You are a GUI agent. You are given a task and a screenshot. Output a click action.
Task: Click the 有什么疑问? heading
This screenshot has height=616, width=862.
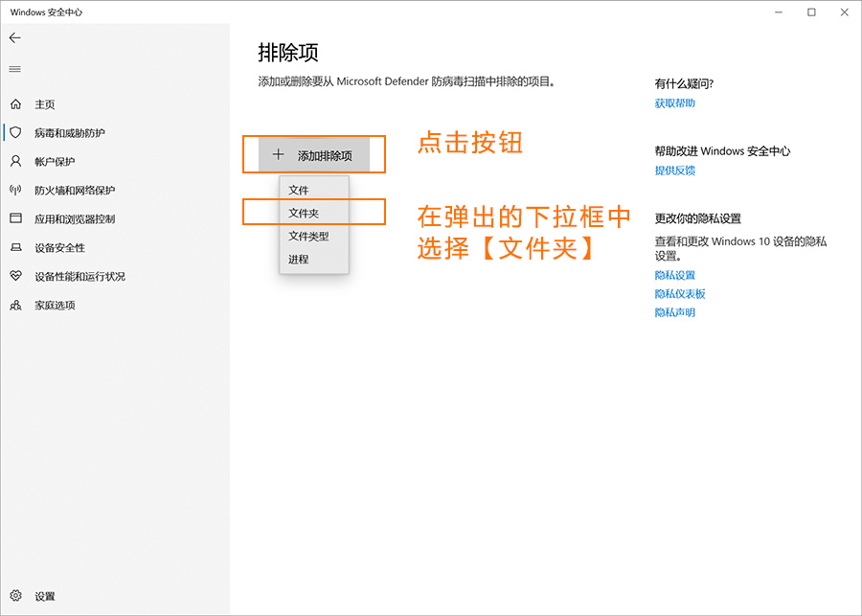click(x=684, y=83)
